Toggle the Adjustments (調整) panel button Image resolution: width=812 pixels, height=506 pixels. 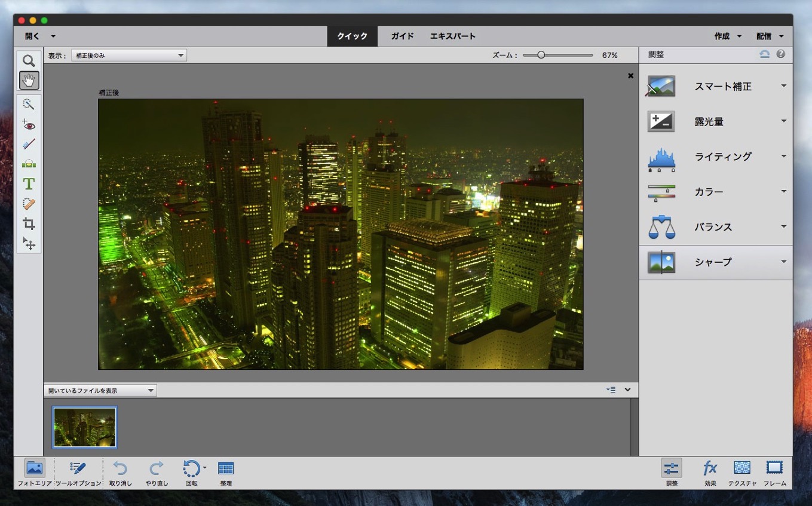tap(672, 468)
